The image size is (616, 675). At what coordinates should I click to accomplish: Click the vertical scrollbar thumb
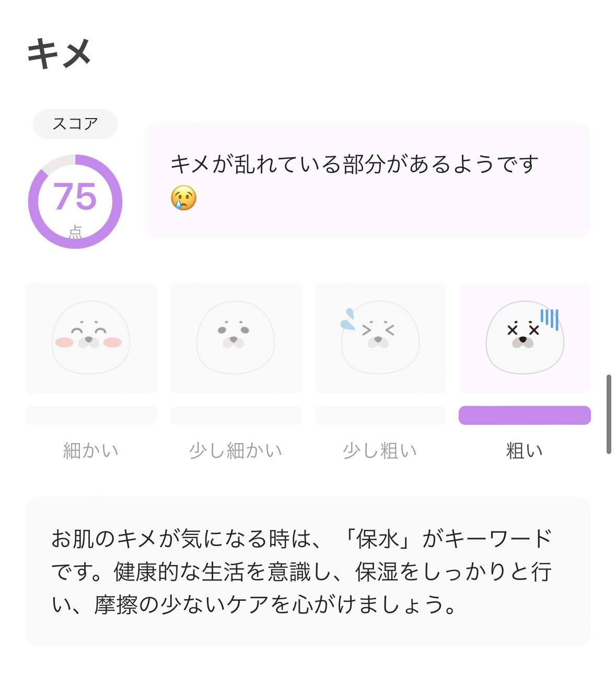point(609,414)
